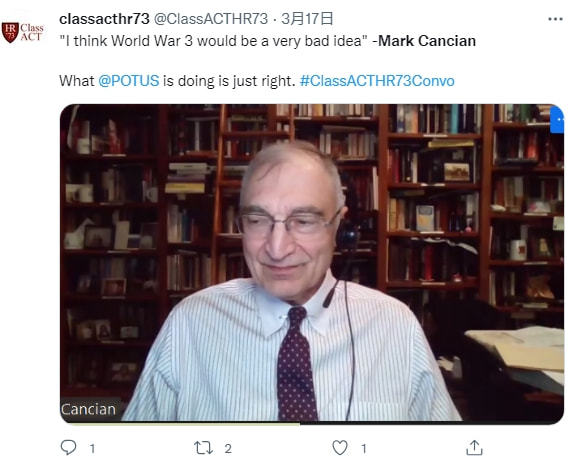574x461 pixels.
Task: Click the classacthr73 display name
Action: [104, 19]
